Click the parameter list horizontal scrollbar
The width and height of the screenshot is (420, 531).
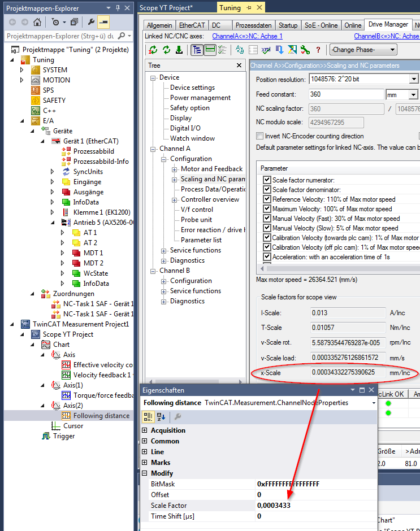pos(340,268)
